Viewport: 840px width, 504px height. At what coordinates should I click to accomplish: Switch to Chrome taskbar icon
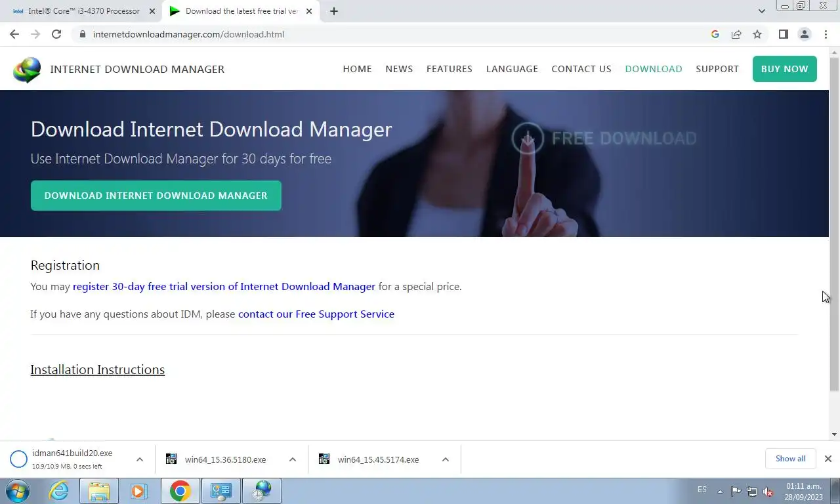tap(180, 491)
